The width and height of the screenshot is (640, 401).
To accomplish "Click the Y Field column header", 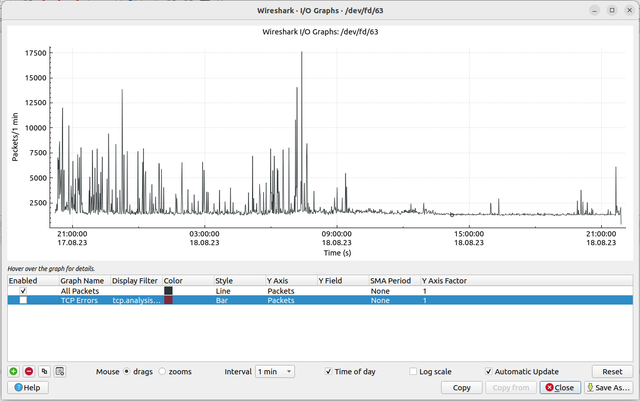I will [343, 281].
